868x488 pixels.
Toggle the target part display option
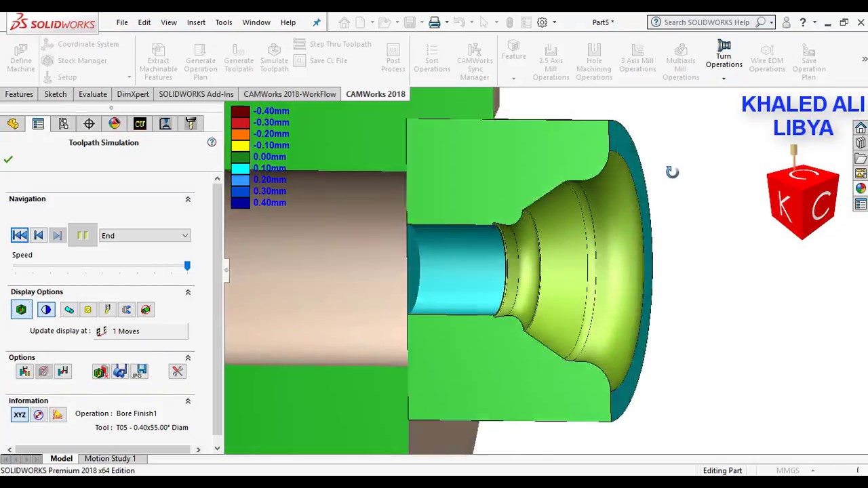[x=146, y=310]
